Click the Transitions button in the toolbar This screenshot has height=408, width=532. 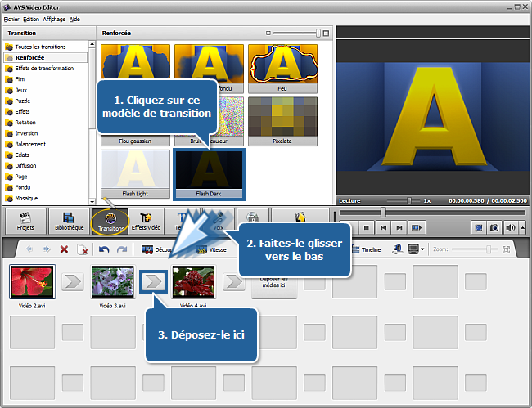[x=110, y=221]
